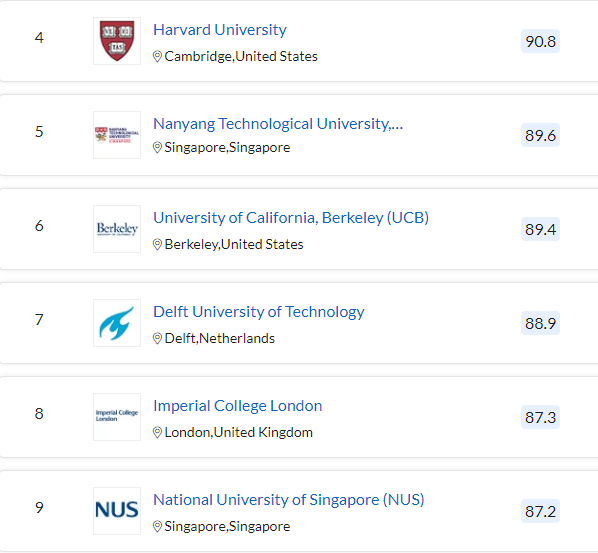Click location pin beside Cambridge, United States

click(x=157, y=56)
